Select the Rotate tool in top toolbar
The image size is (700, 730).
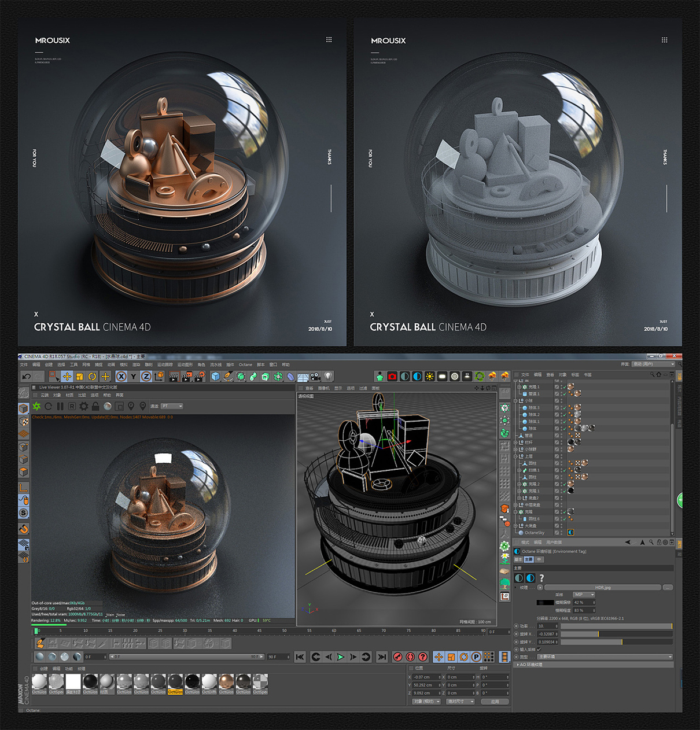point(93,377)
